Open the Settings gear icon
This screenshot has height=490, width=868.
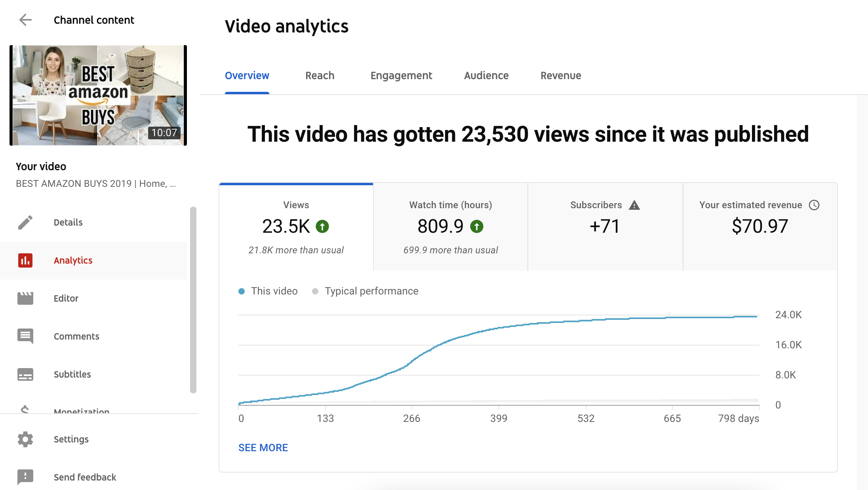25,439
